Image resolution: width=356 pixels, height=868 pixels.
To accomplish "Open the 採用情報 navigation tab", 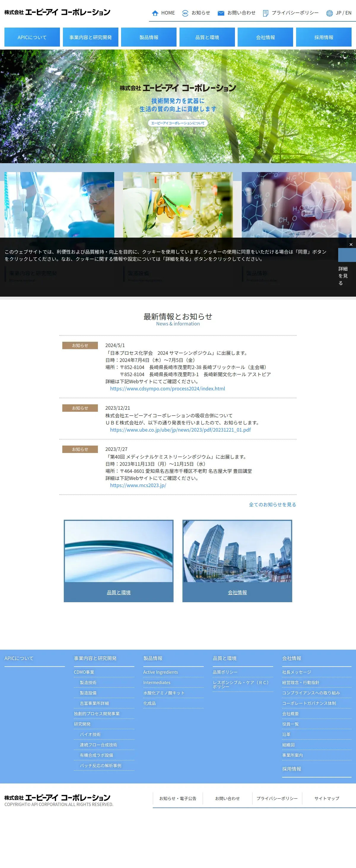I will point(324,37).
